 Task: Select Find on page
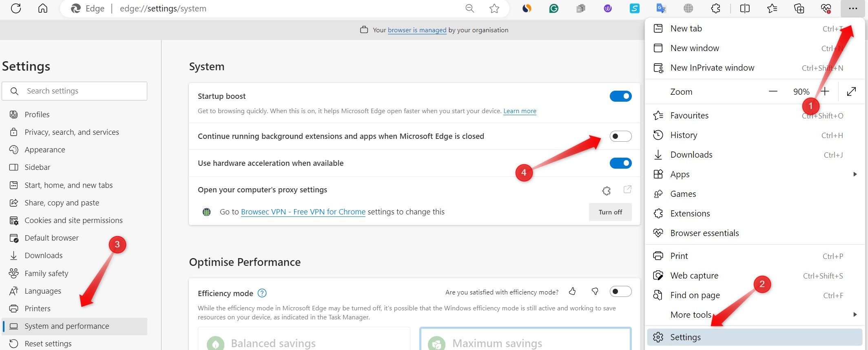pos(755,295)
